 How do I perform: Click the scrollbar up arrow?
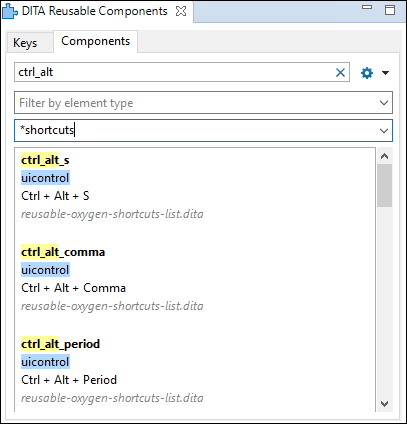point(384,156)
